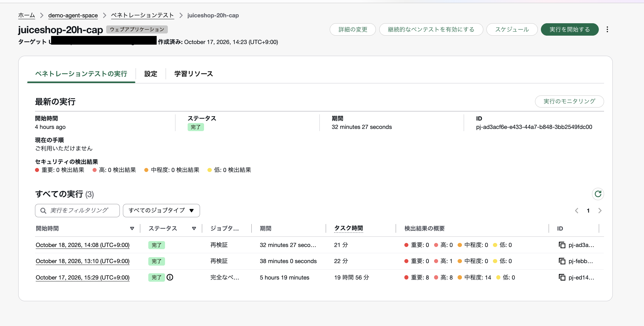Open the three-dot more options menu
This screenshot has height=326, width=644.
pyautogui.click(x=607, y=29)
